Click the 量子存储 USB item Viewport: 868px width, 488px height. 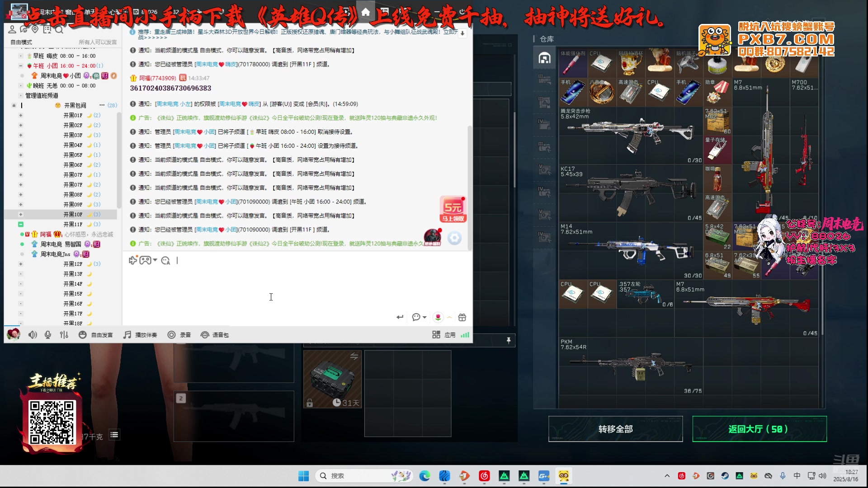pos(717,150)
